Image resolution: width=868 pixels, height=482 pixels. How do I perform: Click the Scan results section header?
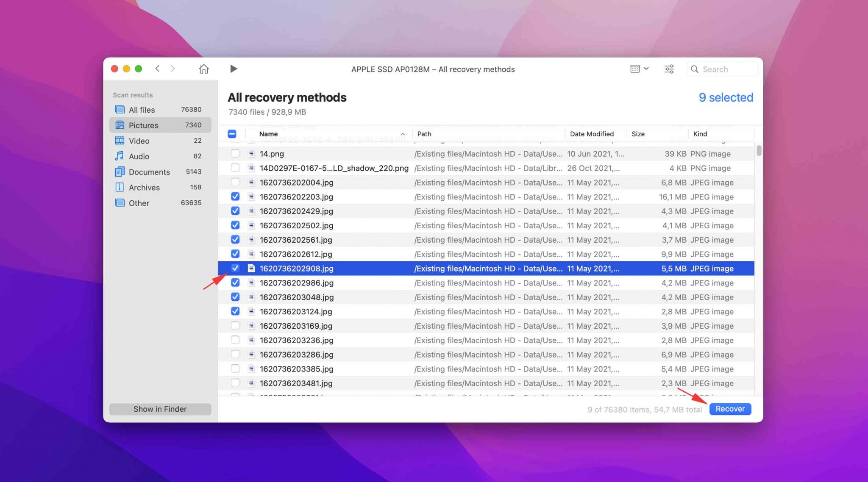132,94
